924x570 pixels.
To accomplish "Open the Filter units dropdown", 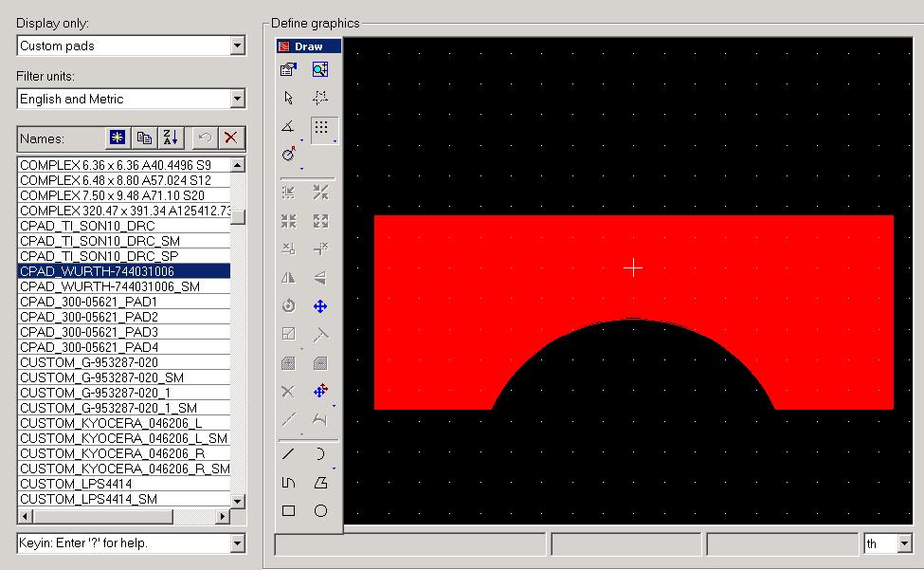I will [238, 99].
